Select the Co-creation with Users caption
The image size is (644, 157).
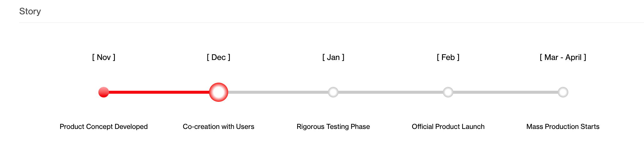point(218,127)
